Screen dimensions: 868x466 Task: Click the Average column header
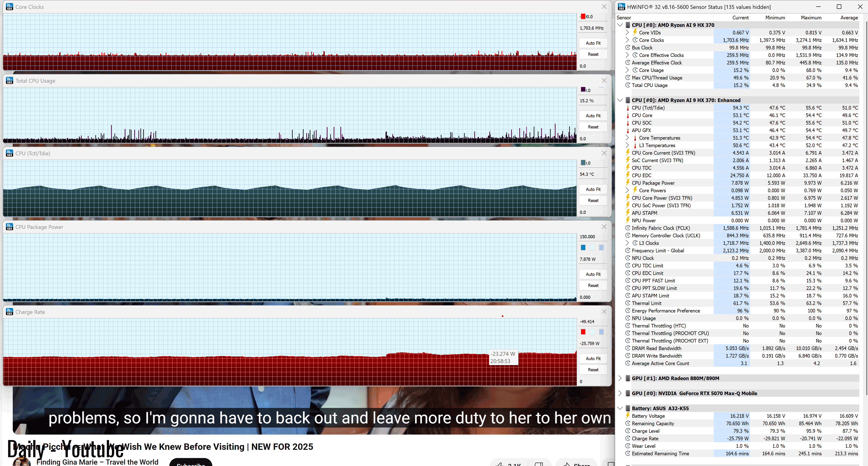(841, 18)
